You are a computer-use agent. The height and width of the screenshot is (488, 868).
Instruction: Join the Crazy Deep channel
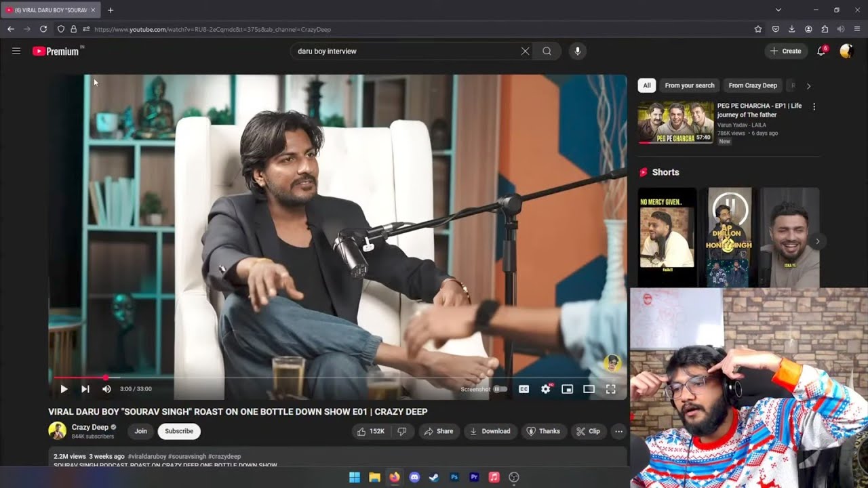click(140, 431)
